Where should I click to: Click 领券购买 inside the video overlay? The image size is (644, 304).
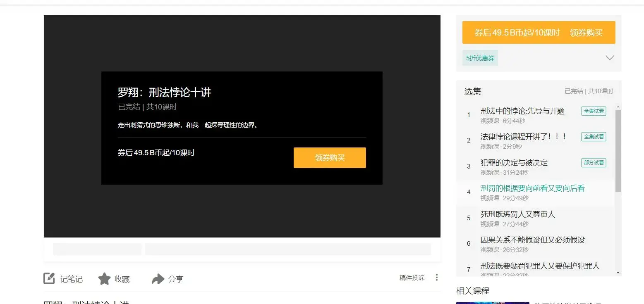(x=330, y=158)
